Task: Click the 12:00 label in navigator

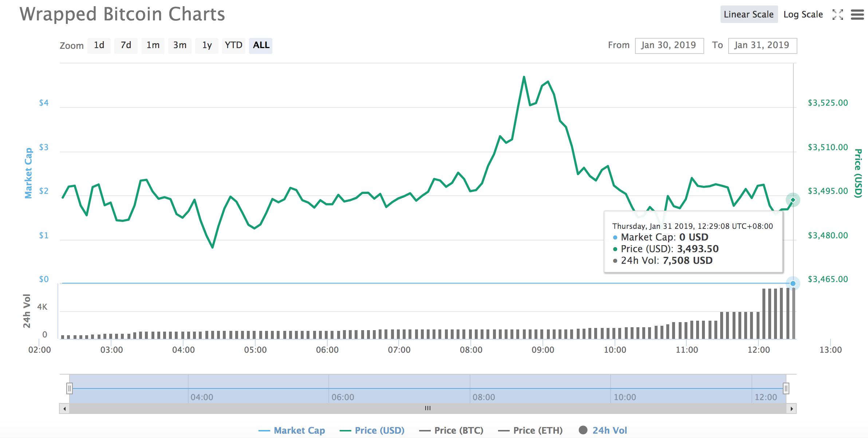Action: pyautogui.click(x=766, y=397)
